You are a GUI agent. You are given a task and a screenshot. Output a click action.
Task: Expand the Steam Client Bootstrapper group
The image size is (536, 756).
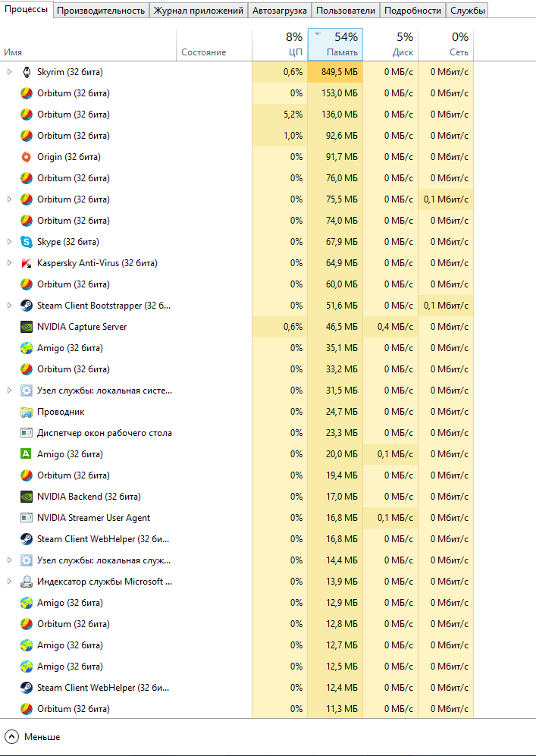(9, 306)
